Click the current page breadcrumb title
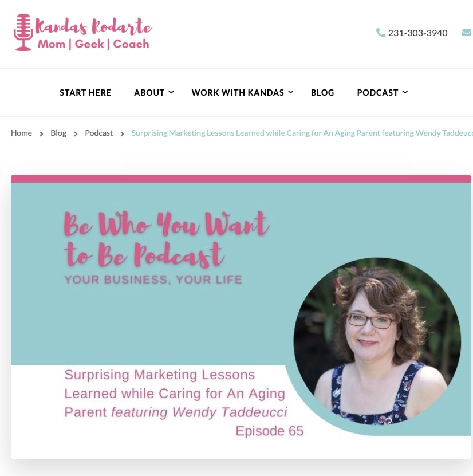The width and height of the screenshot is (473, 476). point(302,133)
